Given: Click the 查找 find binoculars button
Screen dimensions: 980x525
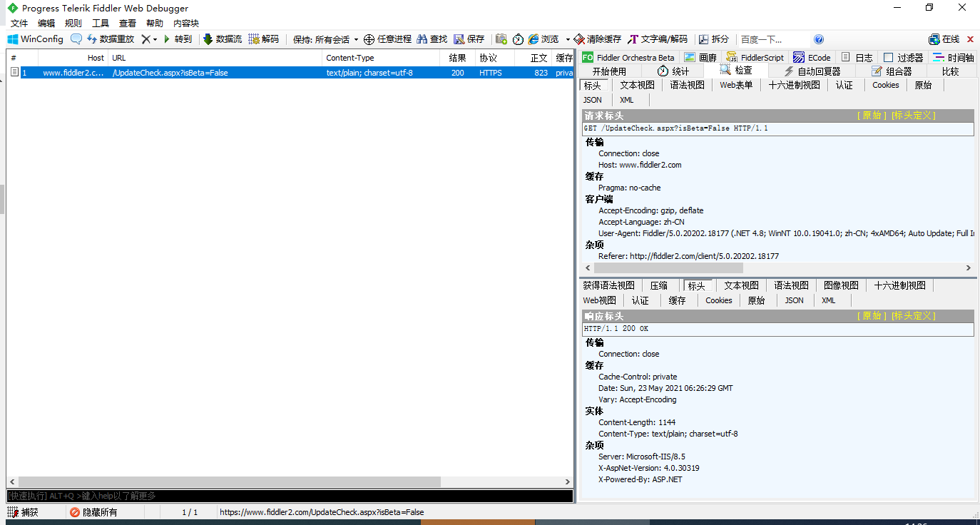Looking at the screenshot, I should click(432, 39).
